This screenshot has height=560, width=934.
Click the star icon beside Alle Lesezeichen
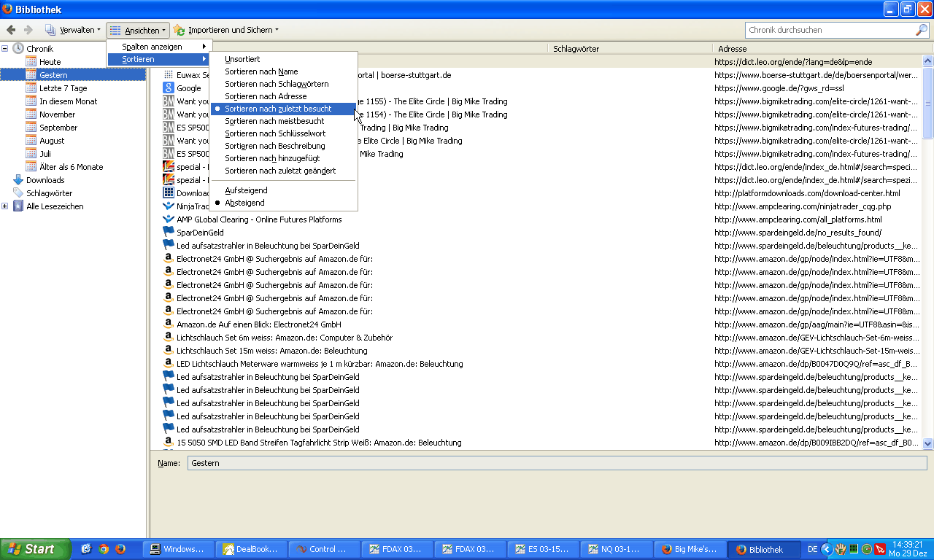(18, 206)
